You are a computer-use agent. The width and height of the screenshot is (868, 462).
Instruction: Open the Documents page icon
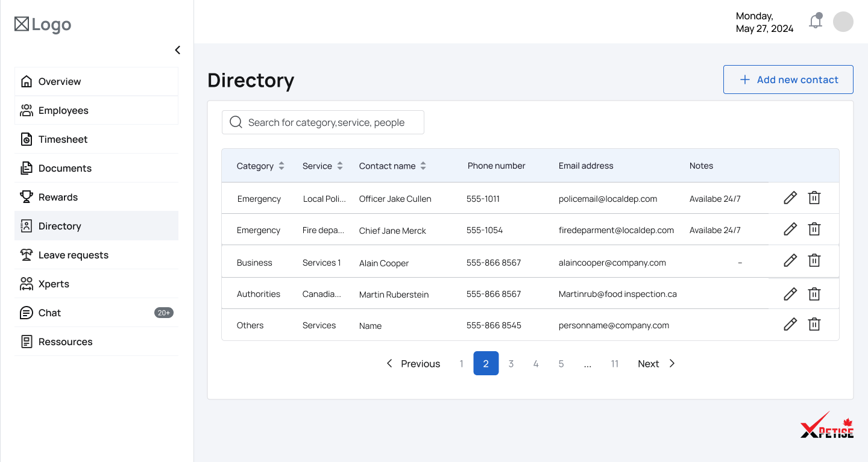click(27, 168)
